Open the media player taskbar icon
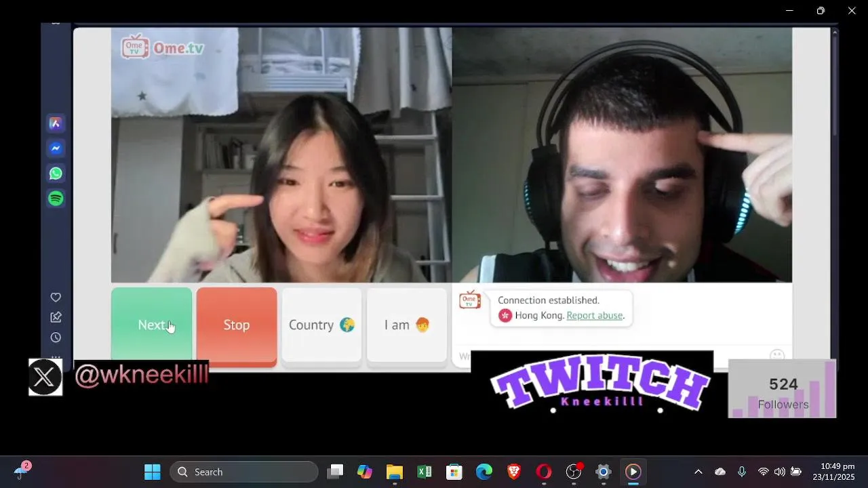 point(633,472)
